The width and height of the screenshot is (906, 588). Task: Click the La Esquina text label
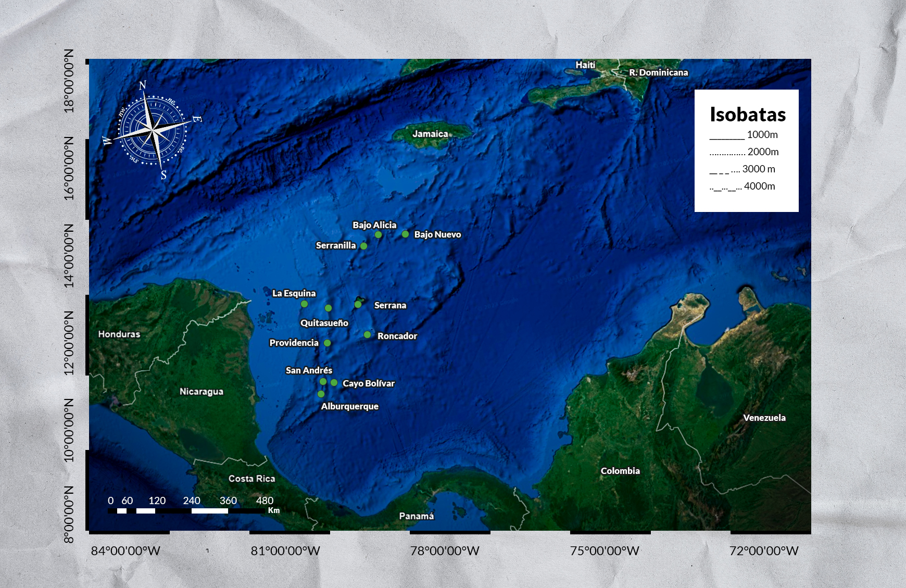click(294, 293)
